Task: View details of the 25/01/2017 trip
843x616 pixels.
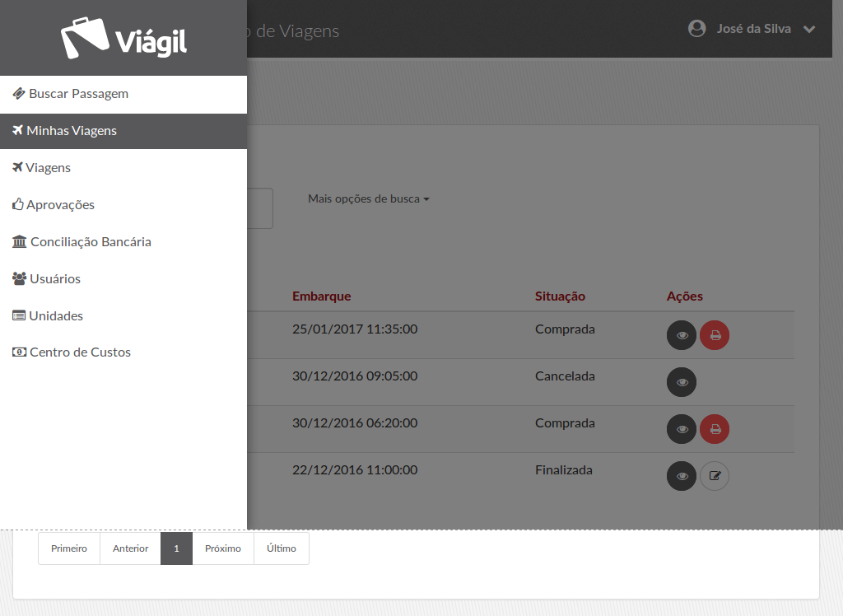Action: coord(682,335)
